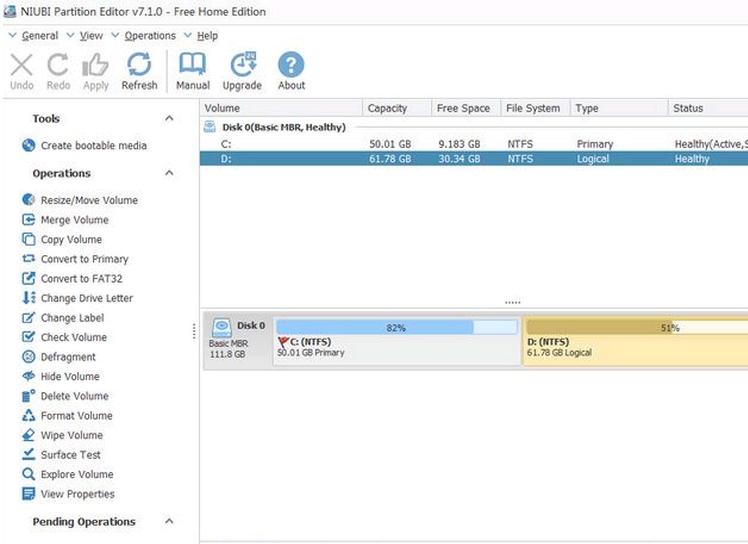Select the C: volume row in the list
This screenshot has height=544, width=748.
[474, 144]
